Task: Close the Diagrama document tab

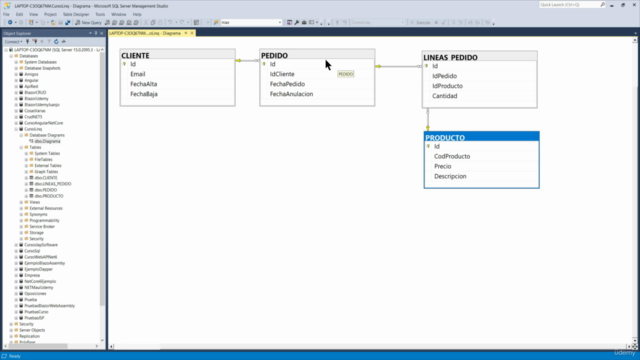Action: coord(192,33)
